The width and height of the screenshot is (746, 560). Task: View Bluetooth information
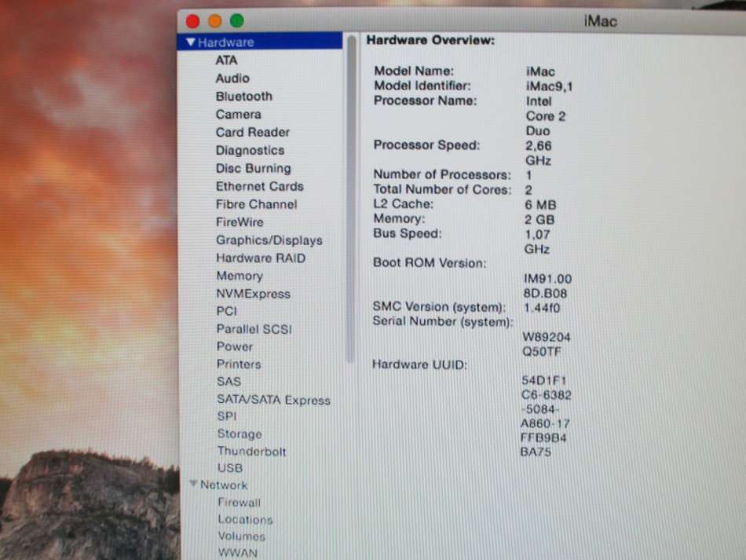click(243, 96)
